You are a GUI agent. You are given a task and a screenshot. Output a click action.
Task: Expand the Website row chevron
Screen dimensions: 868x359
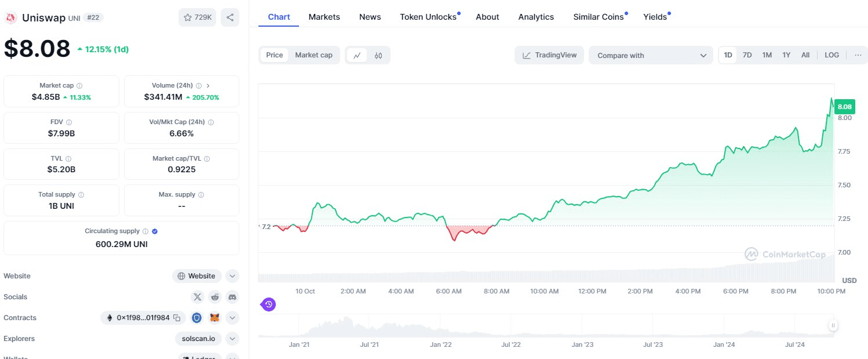232,276
